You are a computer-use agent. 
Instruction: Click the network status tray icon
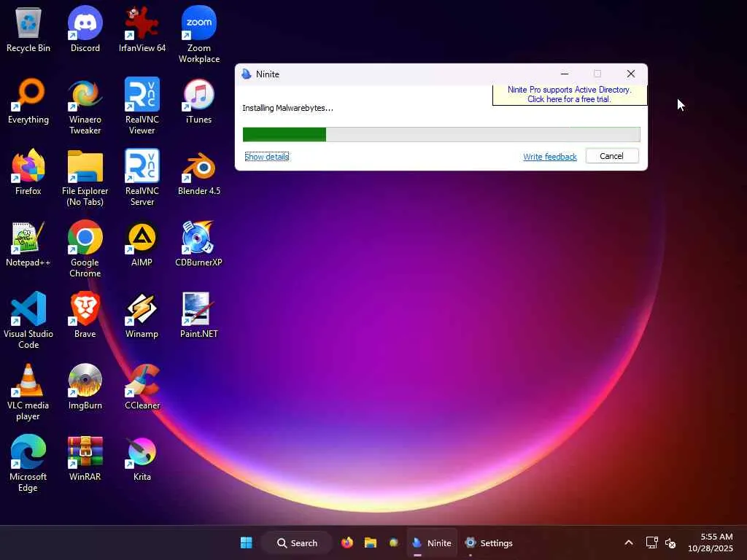tap(651, 542)
